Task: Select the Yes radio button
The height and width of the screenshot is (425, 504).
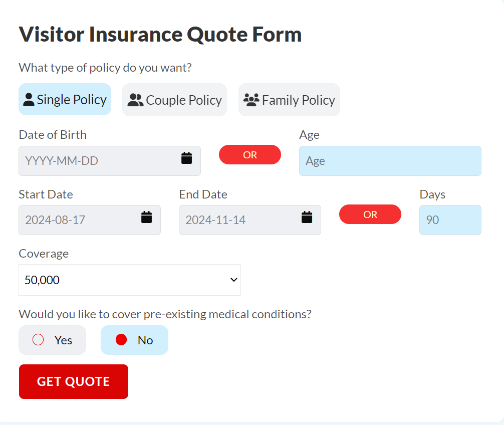Action: pyautogui.click(x=38, y=339)
